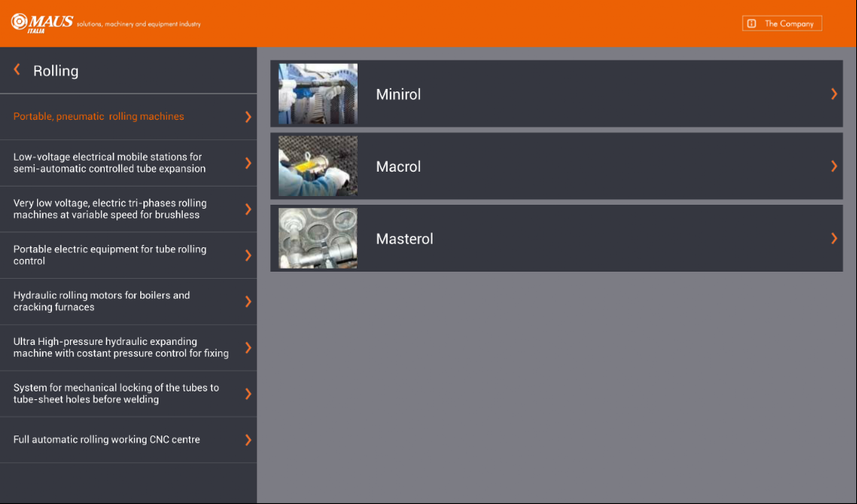Open the Macrol product thumbnail
The image size is (857, 504).
pyautogui.click(x=318, y=166)
